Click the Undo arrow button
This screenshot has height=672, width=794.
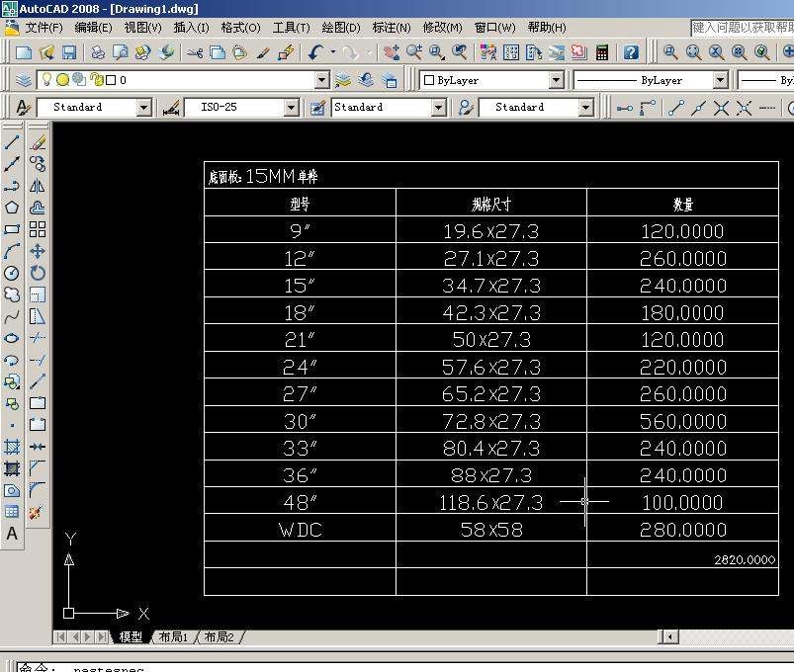coord(316,52)
